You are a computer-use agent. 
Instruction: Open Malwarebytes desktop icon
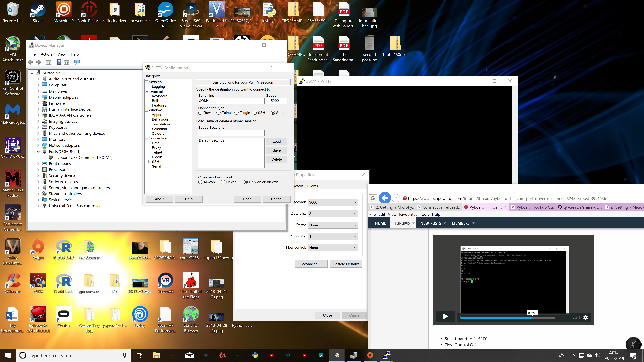(13, 114)
